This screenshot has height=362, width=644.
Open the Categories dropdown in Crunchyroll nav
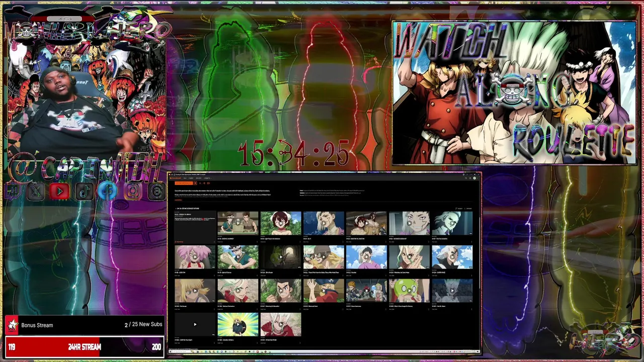click(x=207, y=178)
